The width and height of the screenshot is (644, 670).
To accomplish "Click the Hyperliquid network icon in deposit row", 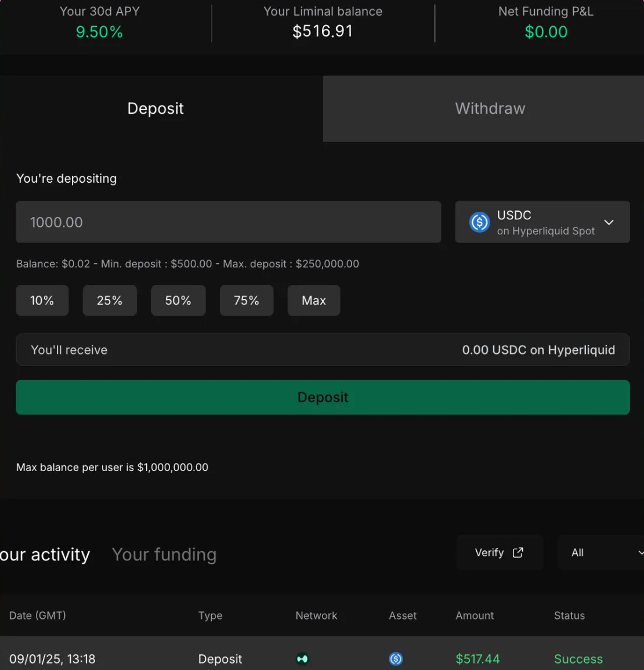I will point(302,659).
